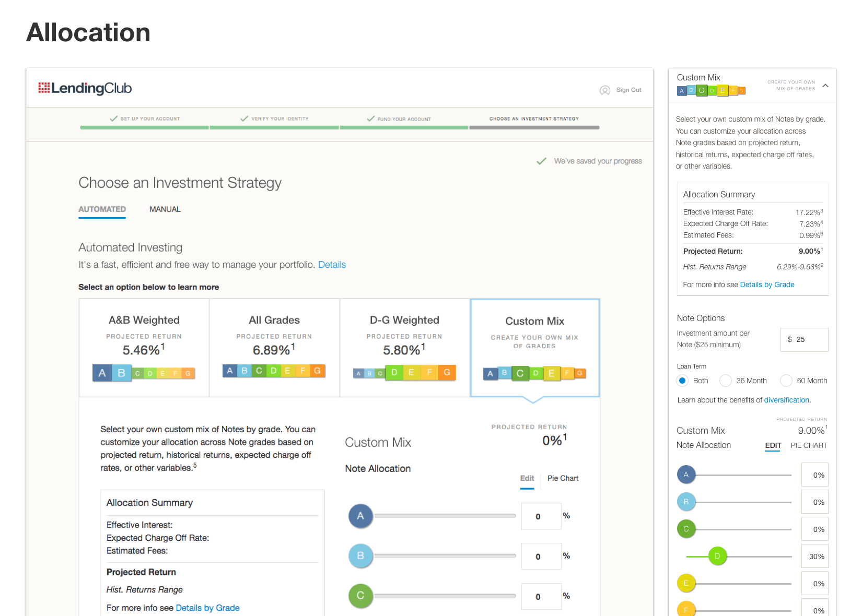Open the diversification link
Viewport: 862px width, 616px height.
coord(786,400)
